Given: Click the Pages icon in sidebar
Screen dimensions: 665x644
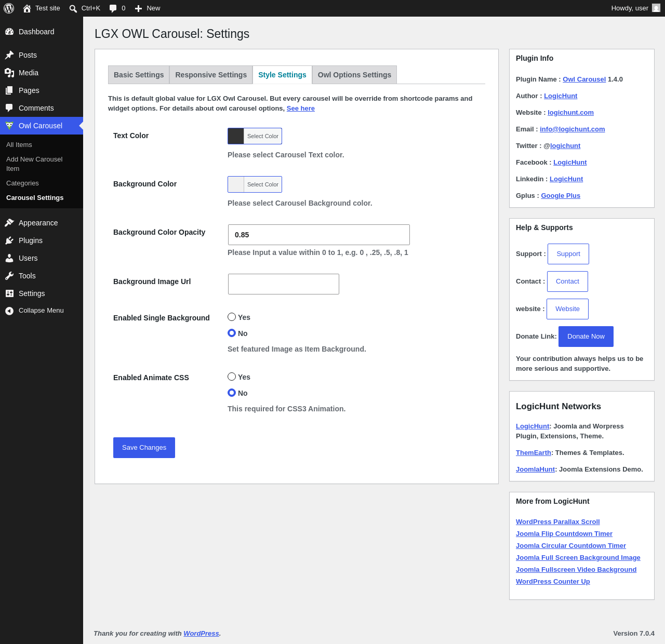Looking at the screenshot, I should pos(9,90).
